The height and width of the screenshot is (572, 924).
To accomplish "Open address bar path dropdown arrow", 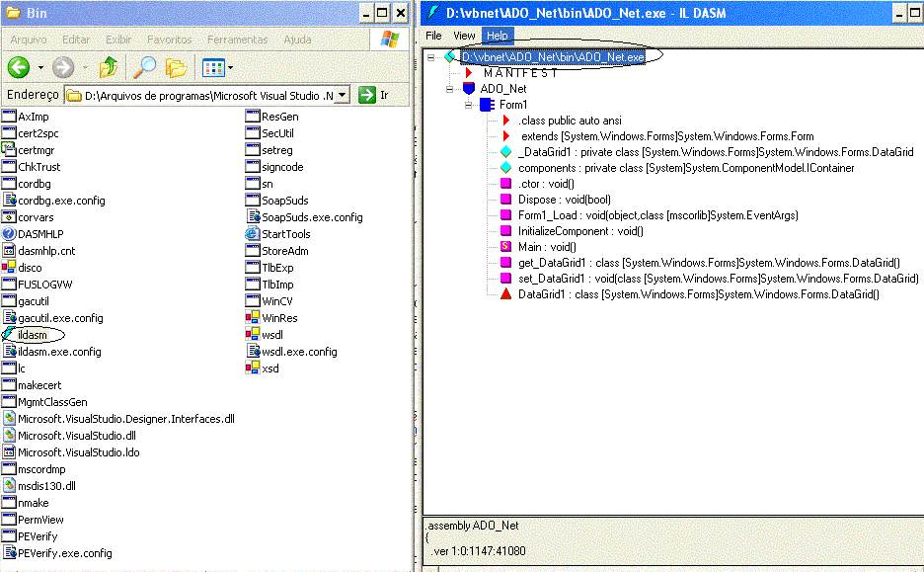I will [x=342, y=95].
